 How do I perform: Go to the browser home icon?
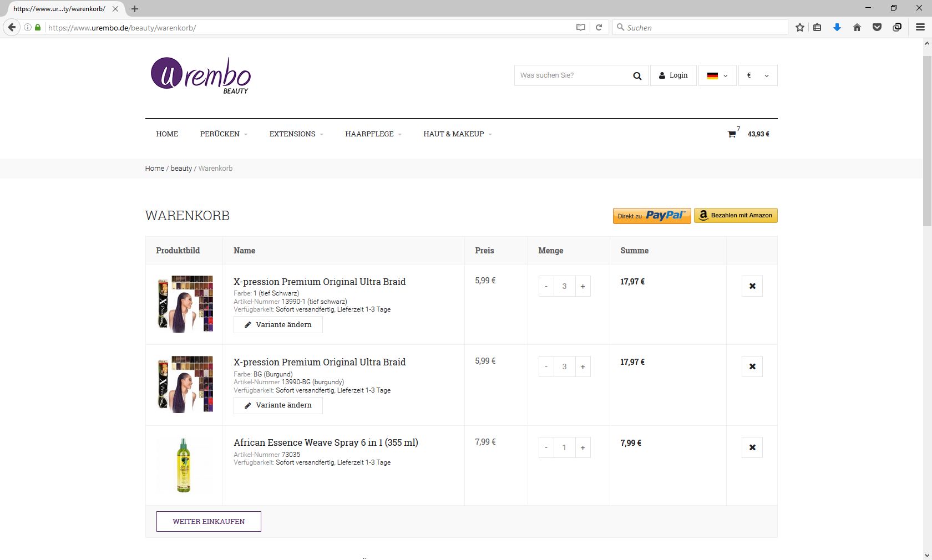click(x=857, y=27)
